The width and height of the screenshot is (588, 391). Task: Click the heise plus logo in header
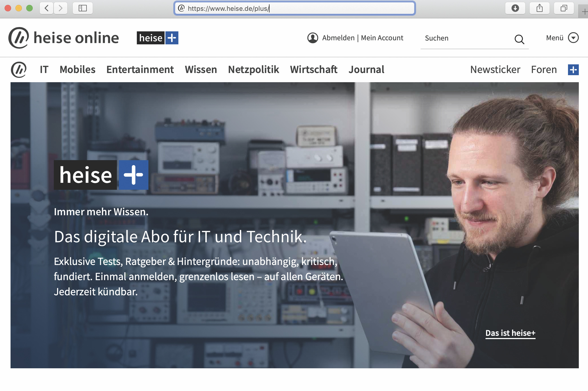point(157,38)
